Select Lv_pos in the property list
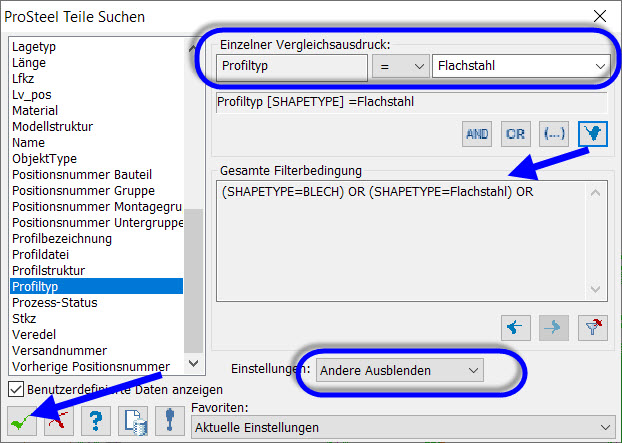 pyautogui.click(x=96, y=95)
